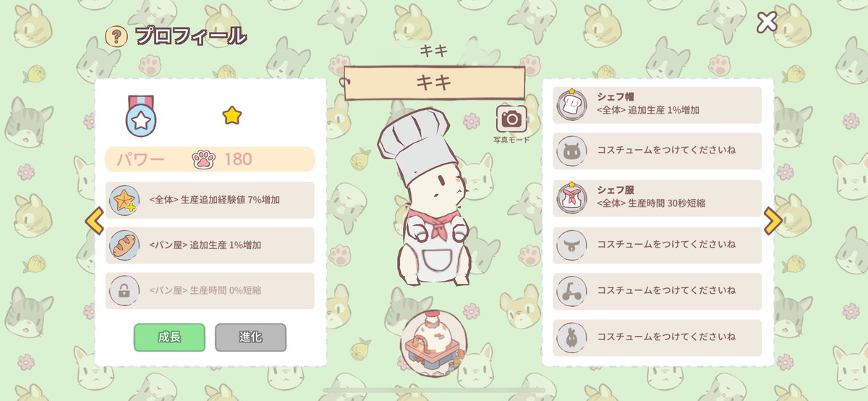Close the profile screen with X
This screenshot has height=401, width=868.
[767, 22]
